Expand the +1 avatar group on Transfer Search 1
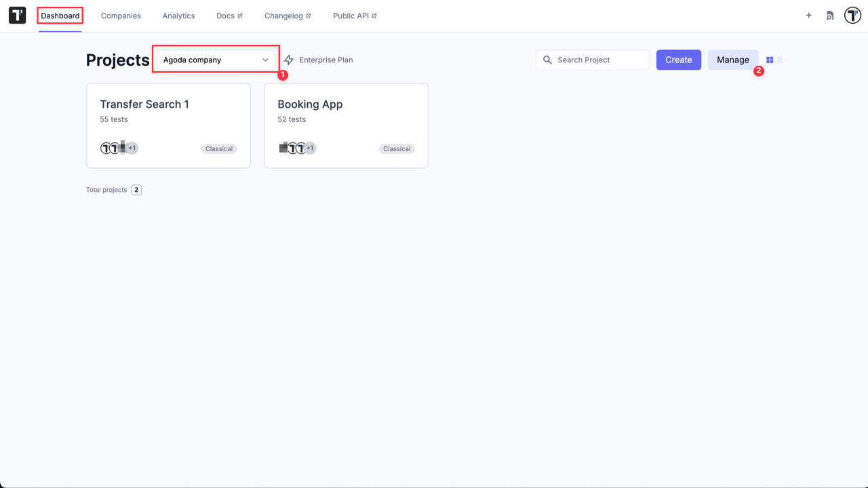The height and width of the screenshot is (488, 868). tap(132, 148)
